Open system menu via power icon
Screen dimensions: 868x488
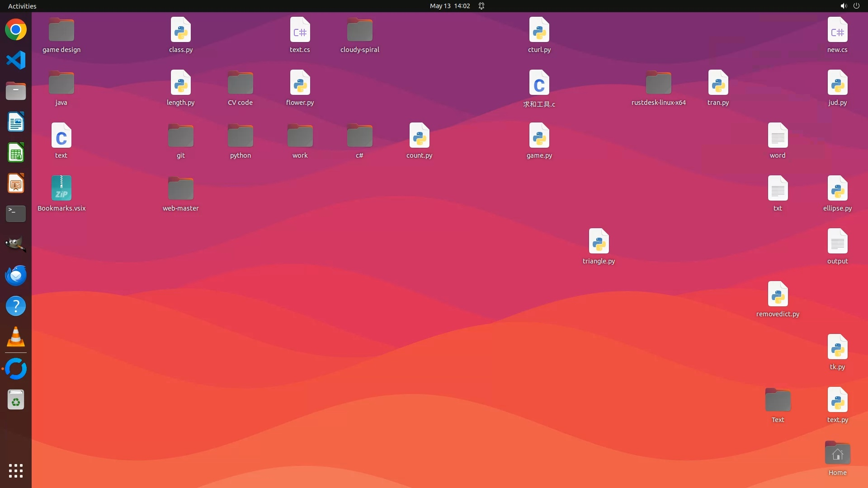[x=856, y=6]
